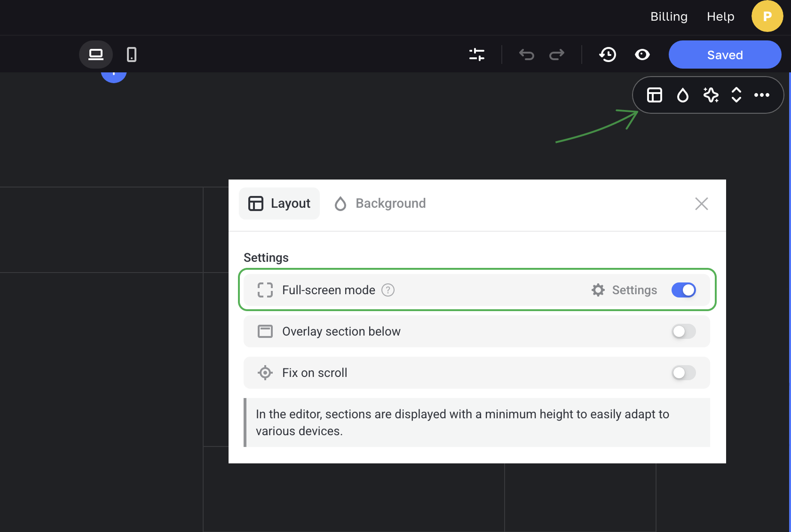Click section move up/down arrows
Screen dimensions: 791x532
click(736, 95)
